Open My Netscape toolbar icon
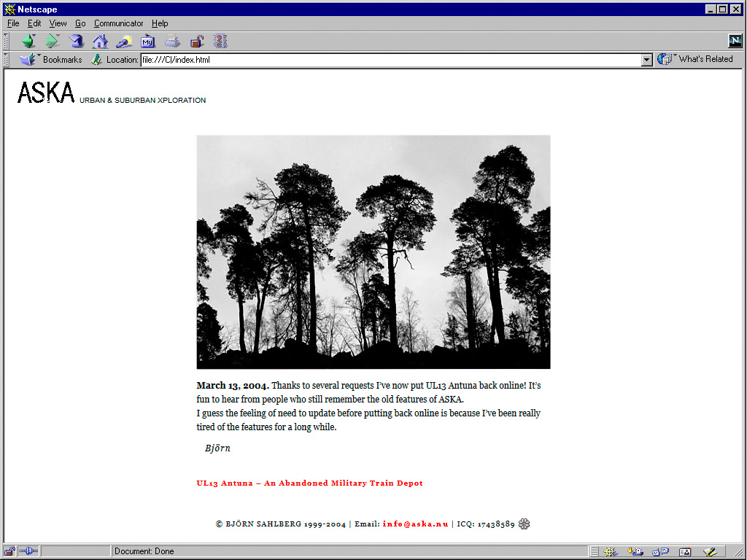Screen dimensions: 747x560 148,42
